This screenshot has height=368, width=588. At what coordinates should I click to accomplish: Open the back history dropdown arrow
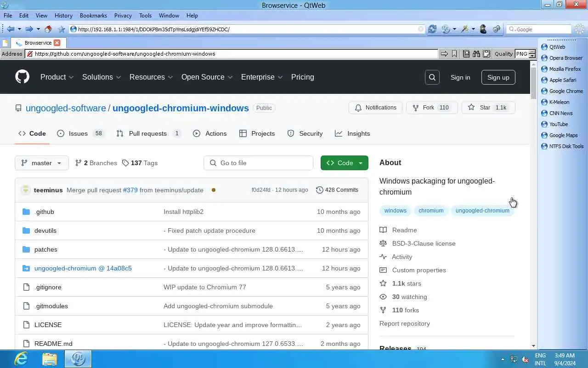tap(19, 29)
